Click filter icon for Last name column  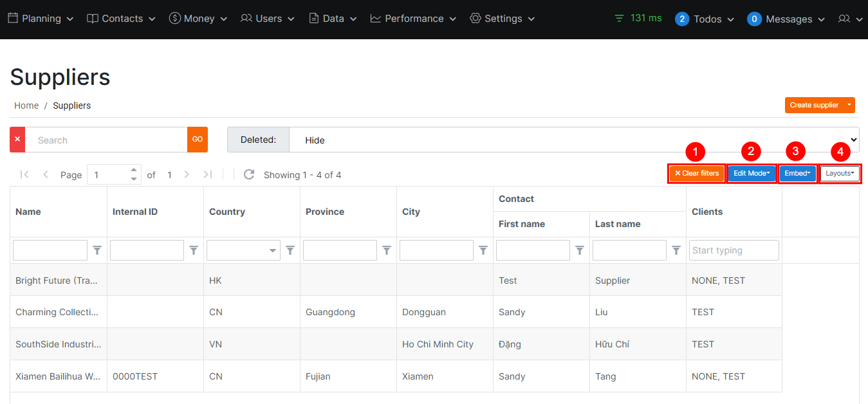click(x=676, y=250)
